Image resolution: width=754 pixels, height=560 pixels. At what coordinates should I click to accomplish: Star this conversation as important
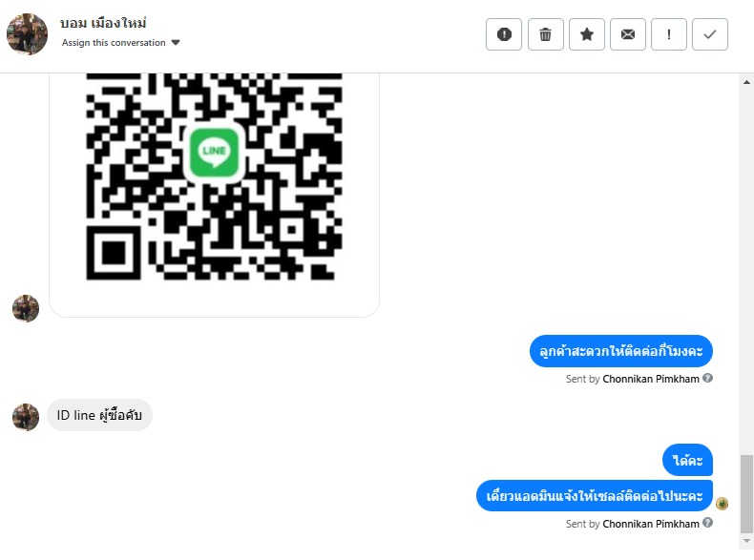click(587, 34)
